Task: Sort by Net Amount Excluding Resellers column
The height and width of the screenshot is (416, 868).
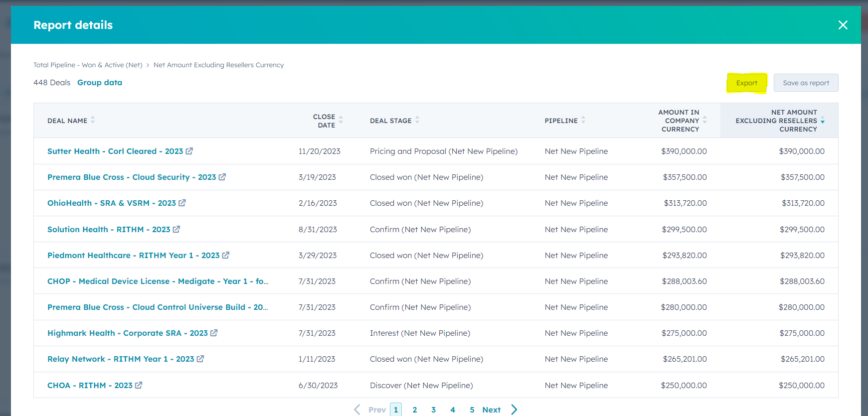Action: coord(823,121)
